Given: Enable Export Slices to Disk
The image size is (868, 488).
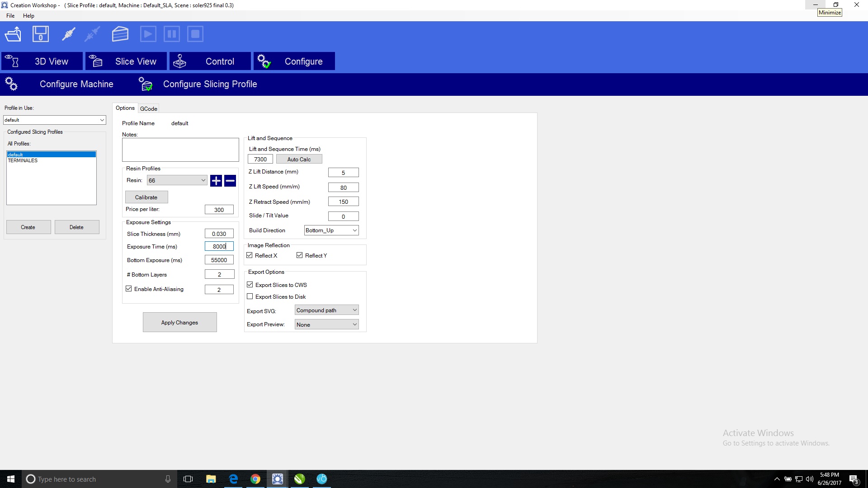Looking at the screenshot, I should pyautogui.click(x=250, y=296).
